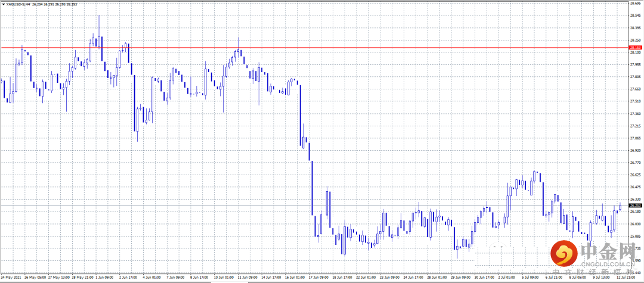The height and width of the screenshot is (283, 644).
Task: Click the 27.065 price on the scale
Action: [635, 138]
